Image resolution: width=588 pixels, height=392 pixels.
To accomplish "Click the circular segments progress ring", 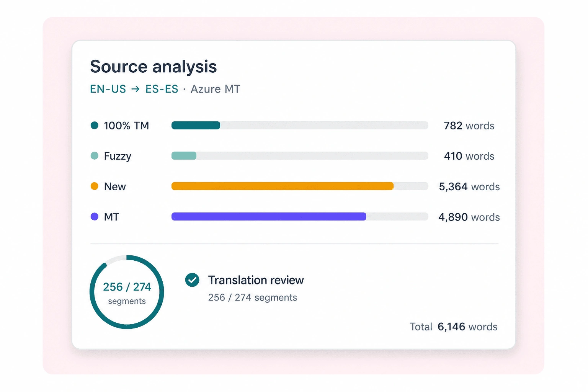I will click(x=127, y=292).
